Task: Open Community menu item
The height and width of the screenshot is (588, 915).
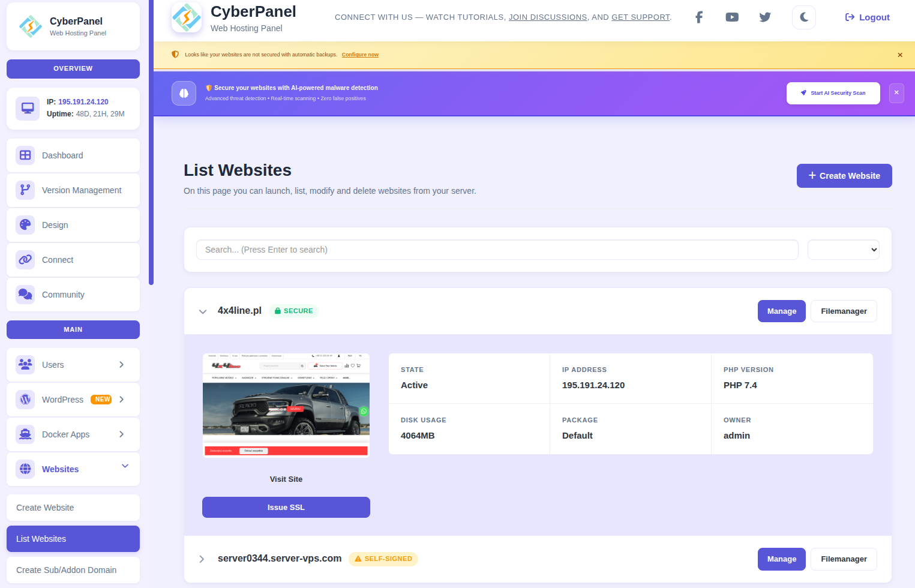Action: [x=73, y=295]
